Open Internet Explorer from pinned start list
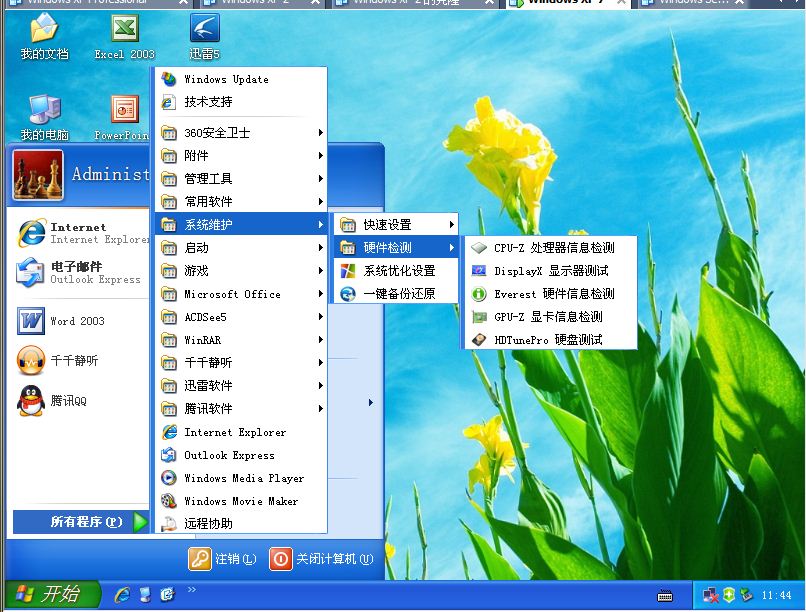The image size is (806, 612). [x=82, y=233]
